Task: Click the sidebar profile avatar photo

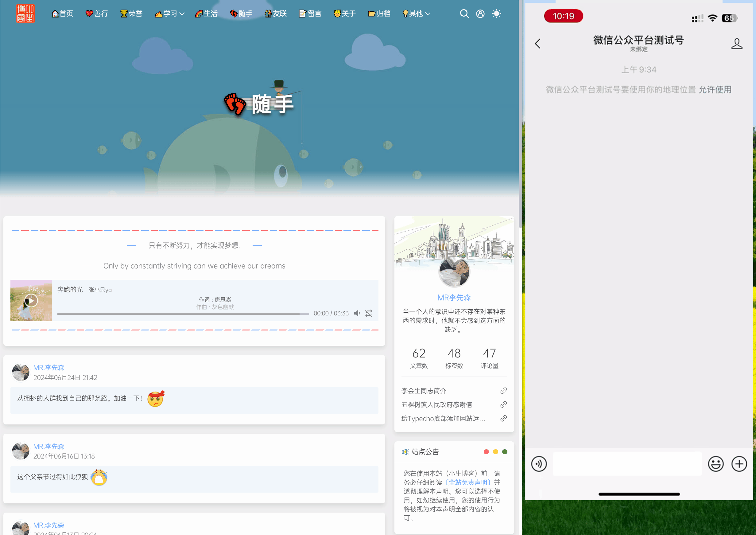Action: [454, 272]
